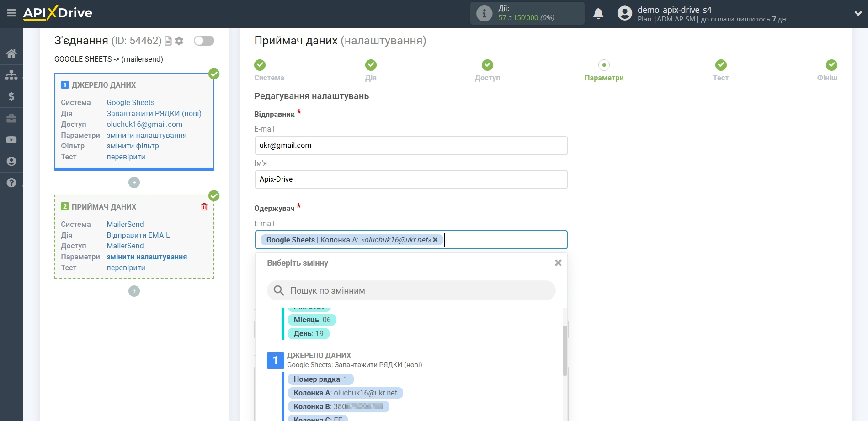Click receiver перевірити test link
868x421 pixels.
point(126,268)
